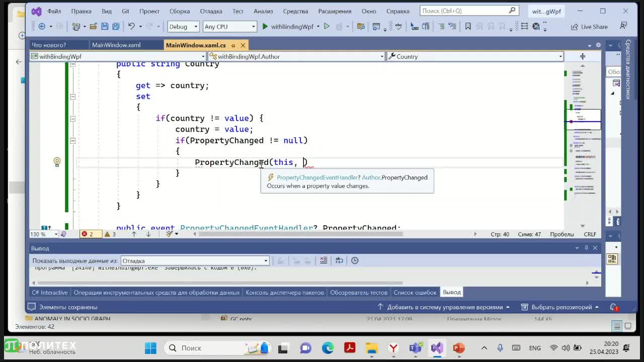The width and height of the screenshot is (644, 362).
Task: Open the Any CPU platform dropdown
Action: click(229, 27)
